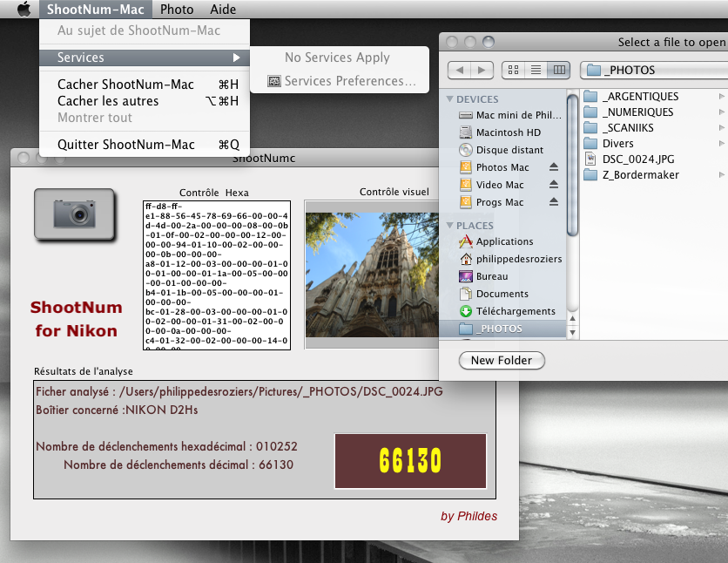Click the 'Boîtier concerné :NIKON D2Hs' line
The height and width of the screenshot is (563, 728).
117,410
